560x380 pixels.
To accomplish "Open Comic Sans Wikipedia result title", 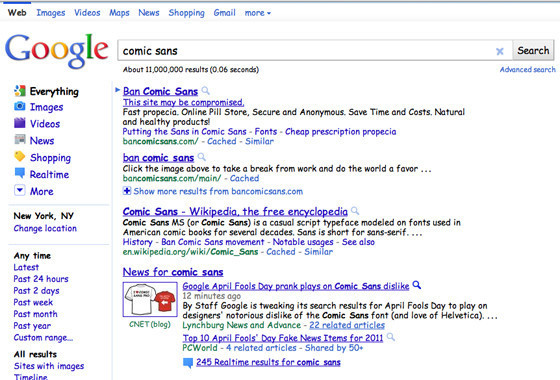I will click(x=235, y=212).
